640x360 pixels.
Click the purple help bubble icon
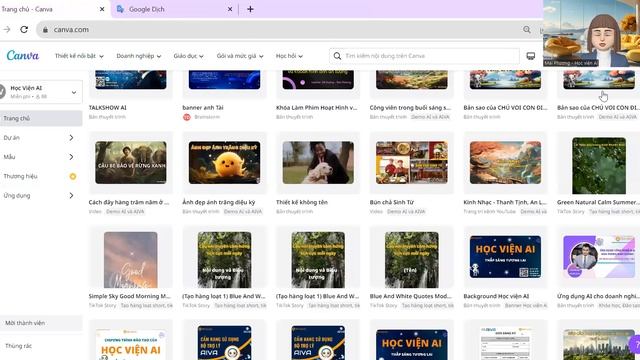point(635,345)
